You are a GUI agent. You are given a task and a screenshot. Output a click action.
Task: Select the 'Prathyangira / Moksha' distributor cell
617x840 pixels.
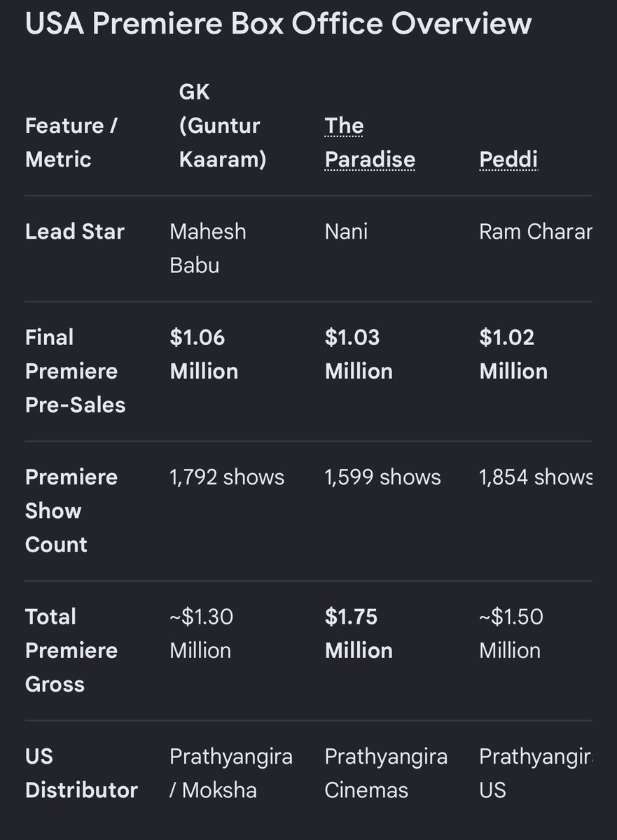[x=231, y=773]
